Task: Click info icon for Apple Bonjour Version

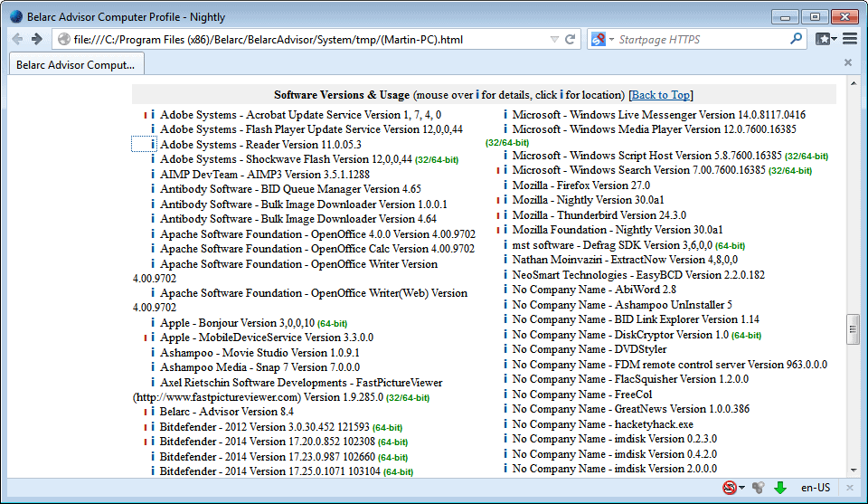Action: click(x=153, y=322)
